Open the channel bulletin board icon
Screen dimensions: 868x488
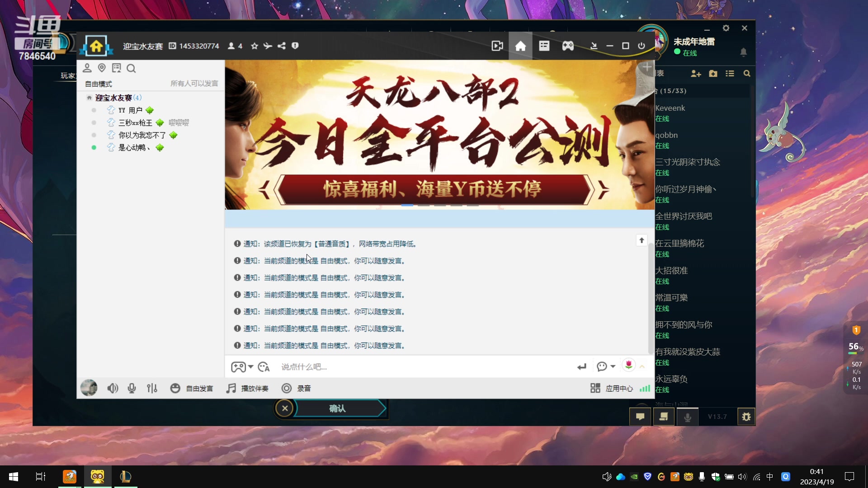pyautogui.click(x=117, y=68)
